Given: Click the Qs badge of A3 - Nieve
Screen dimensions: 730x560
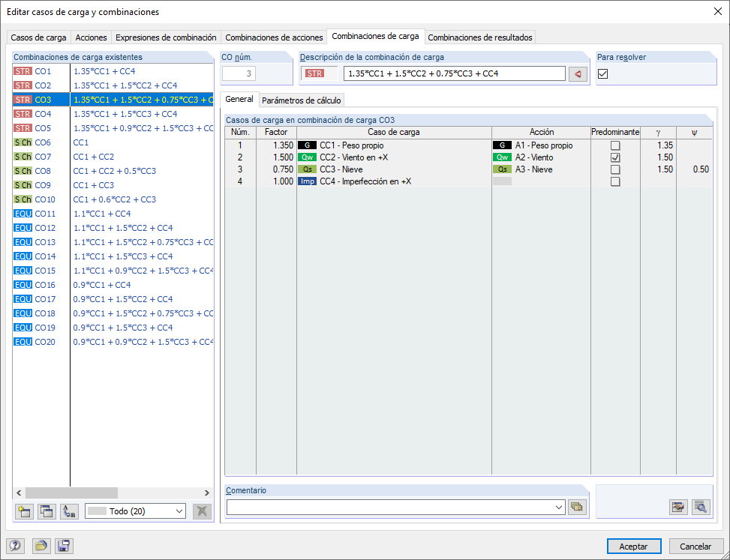Looking at the screenshot, I should [x=502, y=169].
